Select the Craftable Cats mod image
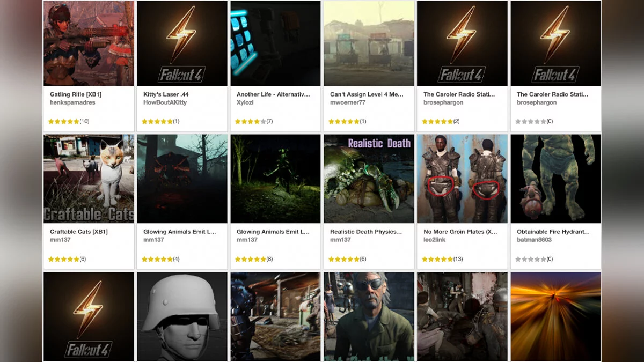This screenshot has width=644, height=362. coord(89,179)
